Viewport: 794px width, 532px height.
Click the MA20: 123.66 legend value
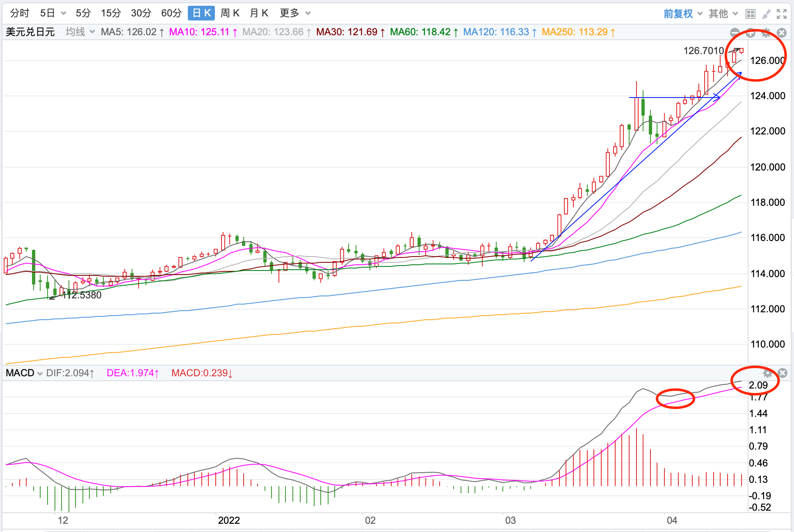(x=276, y=32)
